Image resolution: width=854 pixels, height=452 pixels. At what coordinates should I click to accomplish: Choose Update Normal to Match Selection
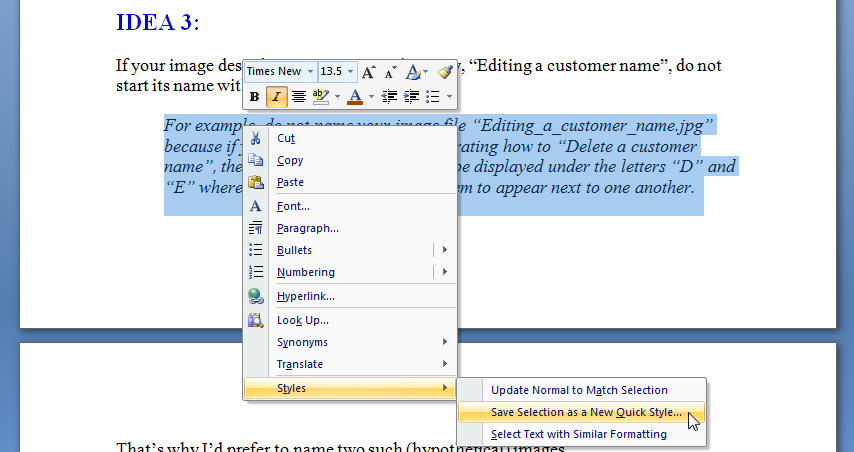(x=582, y=390)
